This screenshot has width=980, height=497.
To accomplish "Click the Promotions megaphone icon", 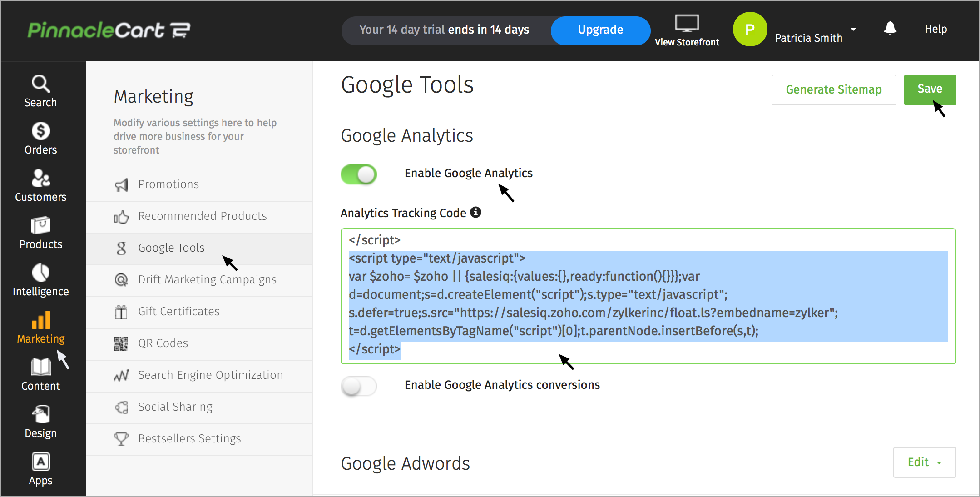I will (x=121, y=184).
